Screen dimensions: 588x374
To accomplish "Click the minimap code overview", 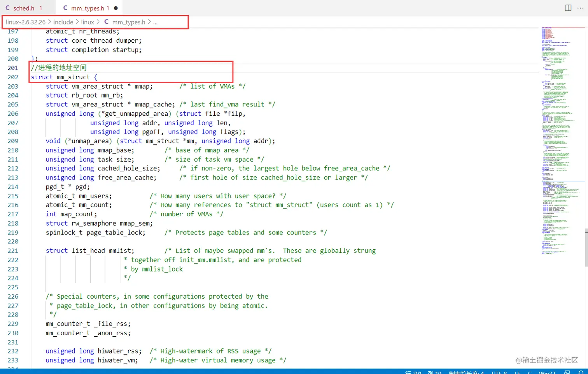I will click(560, 140).
